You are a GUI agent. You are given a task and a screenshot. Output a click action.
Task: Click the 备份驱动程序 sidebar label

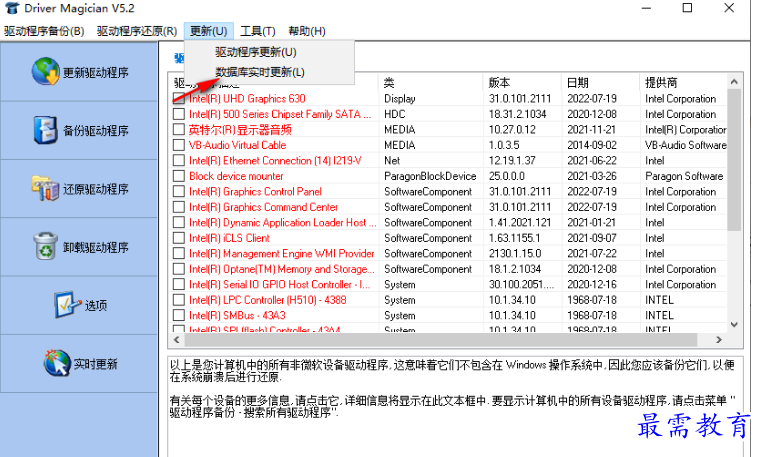pos(96,131)
